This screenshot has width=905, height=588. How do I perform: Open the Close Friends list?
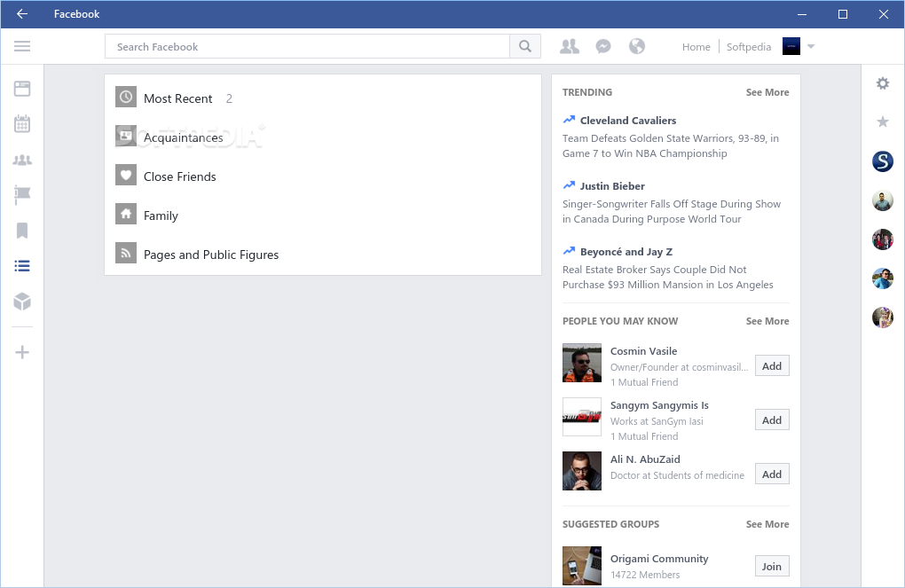pos(179,176)
